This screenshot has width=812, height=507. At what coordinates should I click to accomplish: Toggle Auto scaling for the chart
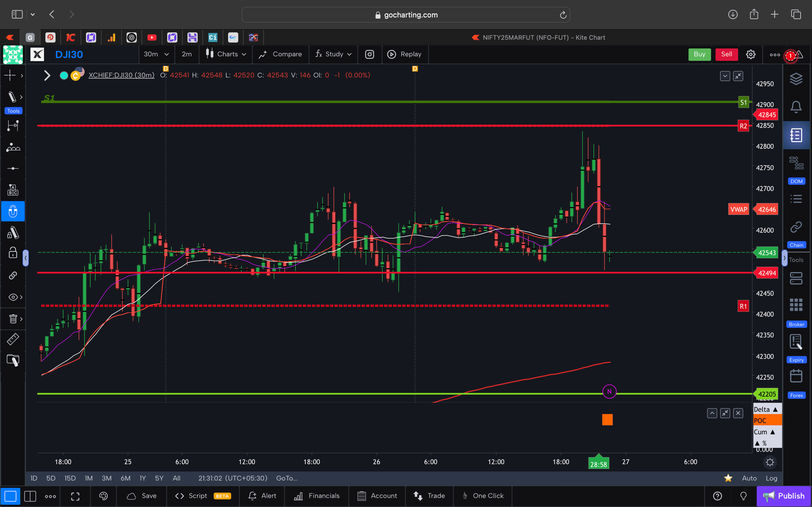click(x=750, y=478)
